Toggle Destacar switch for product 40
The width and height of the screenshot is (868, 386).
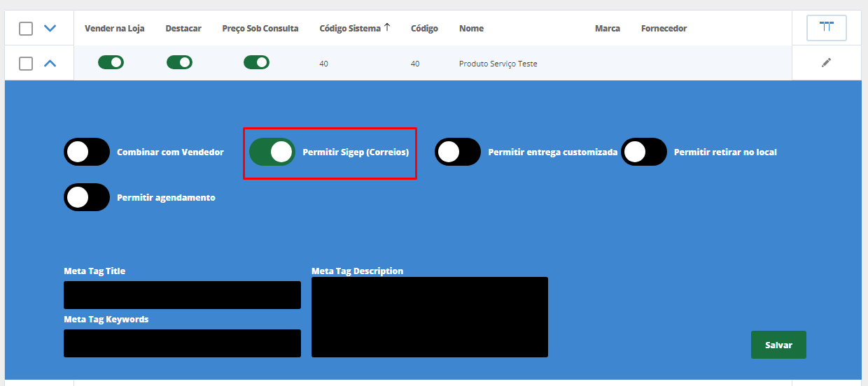[179, 62]
